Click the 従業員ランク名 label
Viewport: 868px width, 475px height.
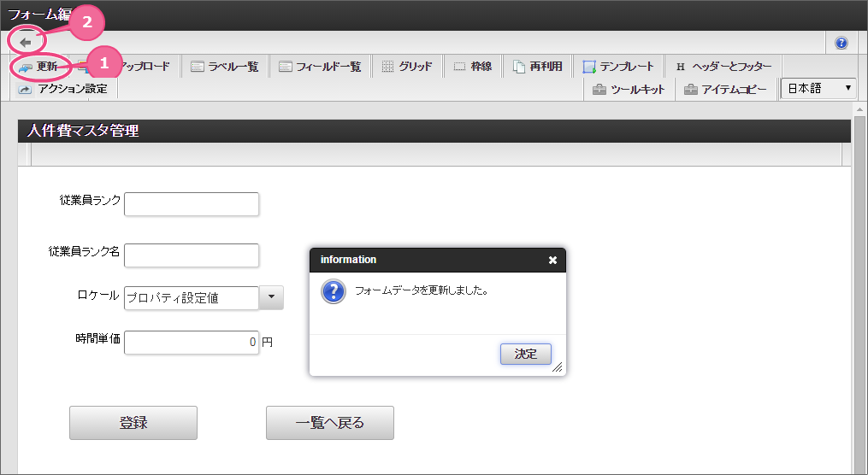tap(84, 251)
